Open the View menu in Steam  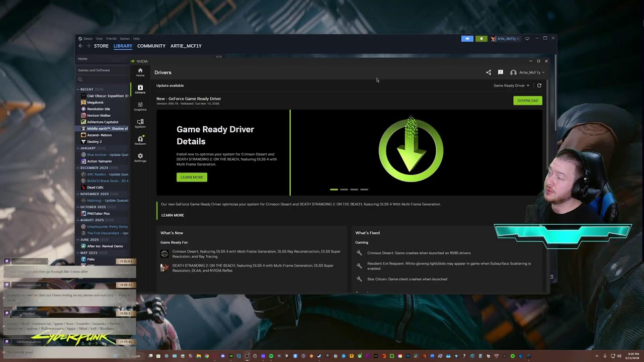pos(99,39)
